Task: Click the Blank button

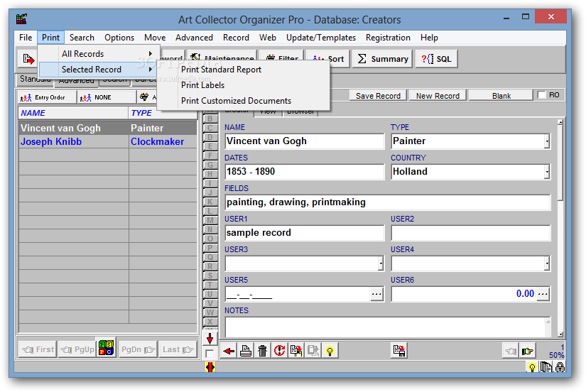Action: click(501, 96)
